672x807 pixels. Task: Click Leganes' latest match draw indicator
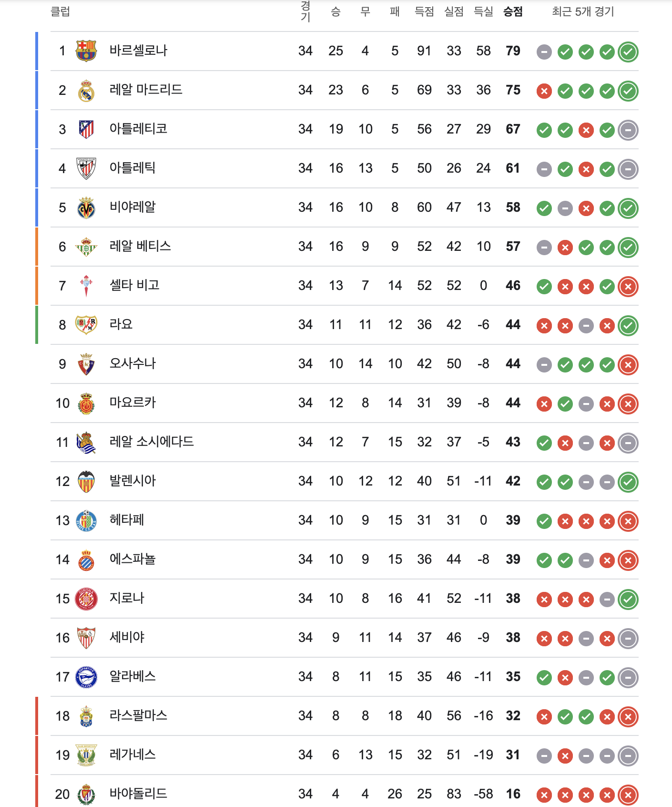(628, 755)
